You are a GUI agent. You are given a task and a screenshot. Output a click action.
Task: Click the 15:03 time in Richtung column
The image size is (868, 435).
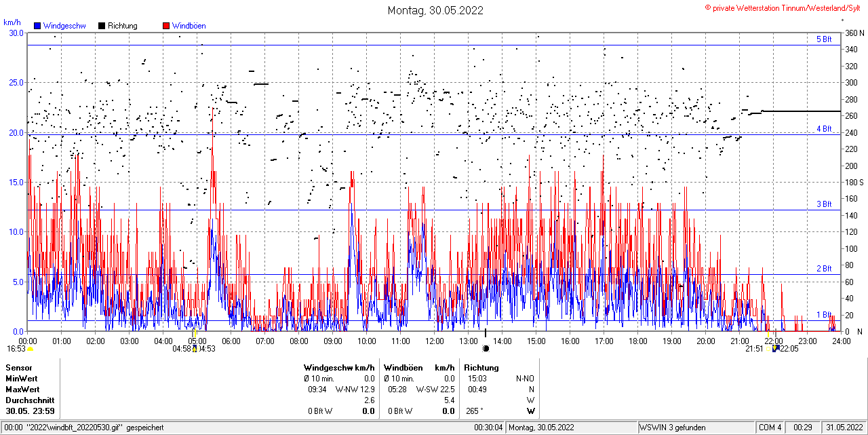[x=477, y=379]
